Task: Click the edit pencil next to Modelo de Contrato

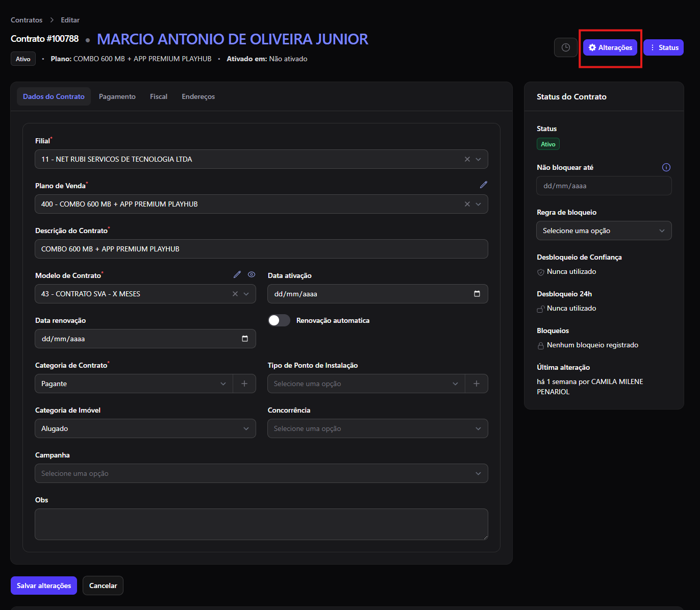Action: (237, 274)
